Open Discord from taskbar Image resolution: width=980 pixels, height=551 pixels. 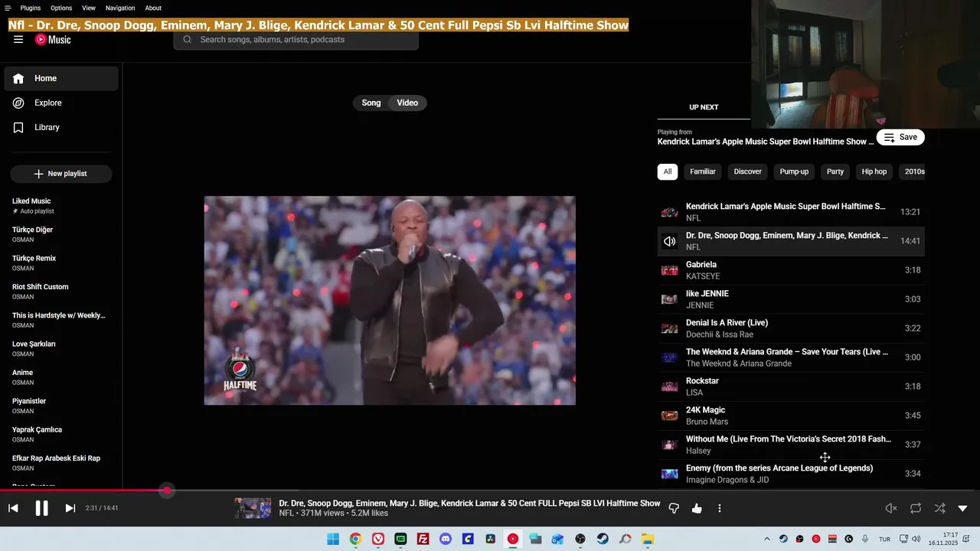446,539
